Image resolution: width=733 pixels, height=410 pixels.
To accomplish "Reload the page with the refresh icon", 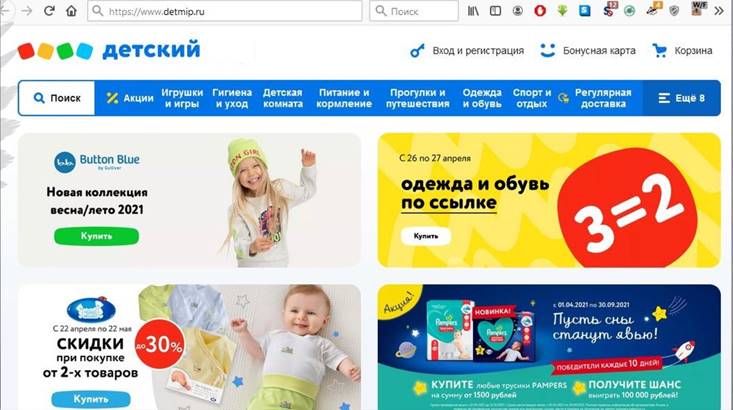I will coord(49,11).
